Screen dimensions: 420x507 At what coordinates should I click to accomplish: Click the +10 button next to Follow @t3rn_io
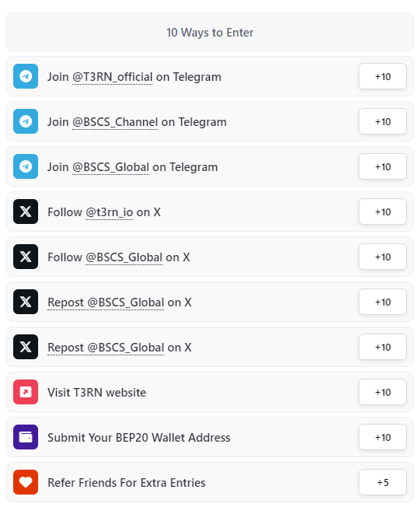383,212
